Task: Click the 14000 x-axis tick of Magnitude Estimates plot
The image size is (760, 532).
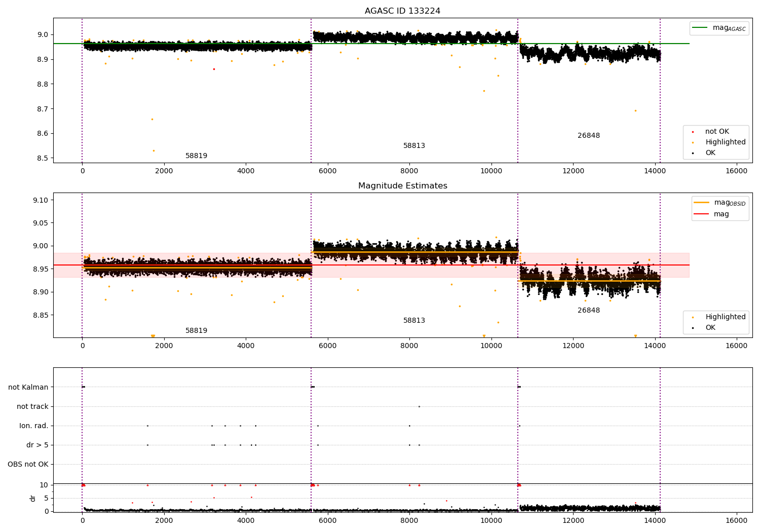Action: [655, 346]
